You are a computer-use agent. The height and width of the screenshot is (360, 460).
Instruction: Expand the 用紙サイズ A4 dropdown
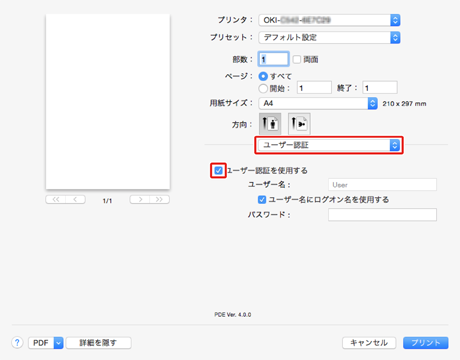click(318, 103)
